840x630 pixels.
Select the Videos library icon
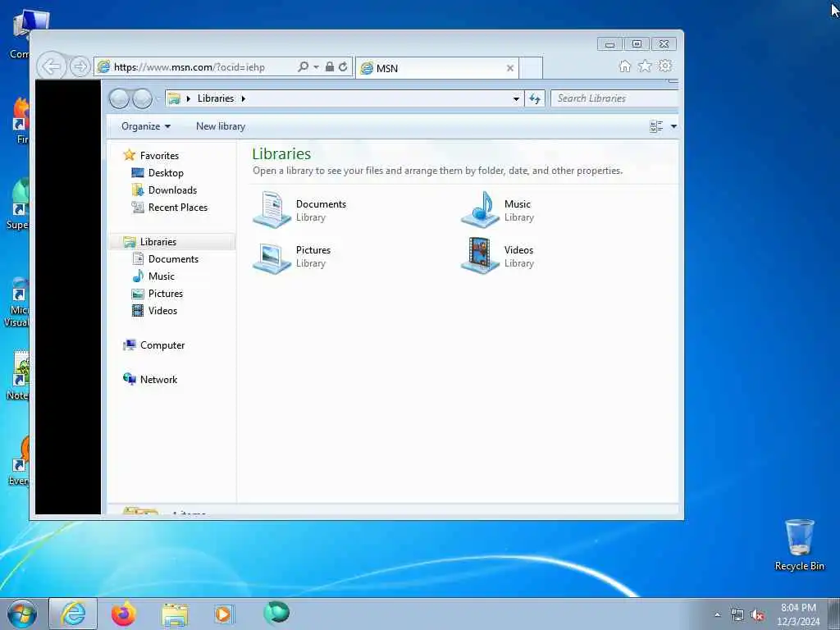(481, 256)
